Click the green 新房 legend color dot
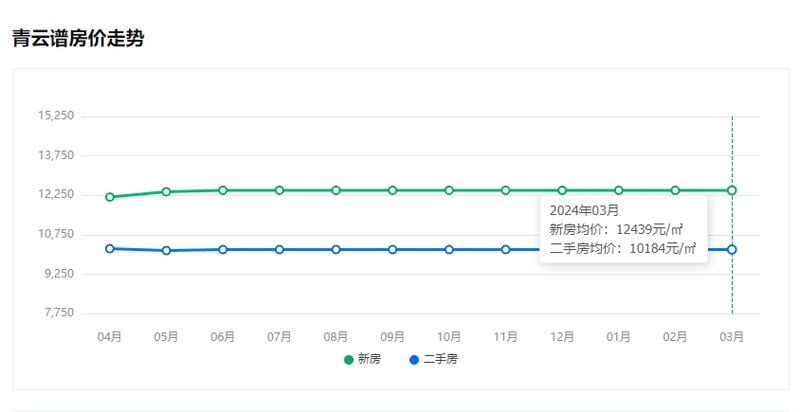This screenshot has width=800, height=412. [x=348, y=359]
